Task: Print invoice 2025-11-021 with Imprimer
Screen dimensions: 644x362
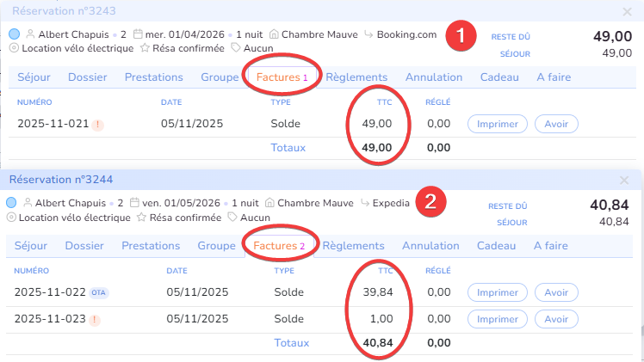Action: [x=498, y=124]
